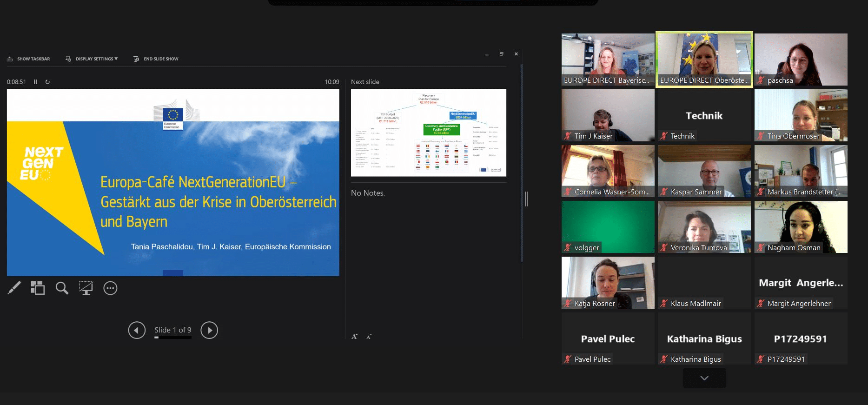Restart the presentation timer
The width and height of the screenshot is (868, 405).
[47, 82]
